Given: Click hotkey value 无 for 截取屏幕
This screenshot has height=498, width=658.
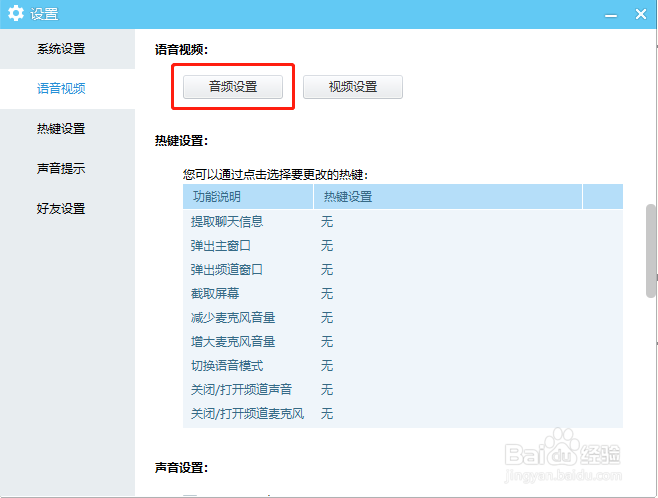Looking at the screenshot, I should [327, 293].
